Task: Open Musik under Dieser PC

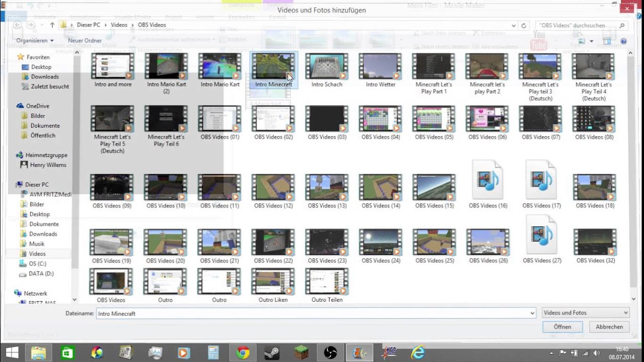Action: pos(37,244)
